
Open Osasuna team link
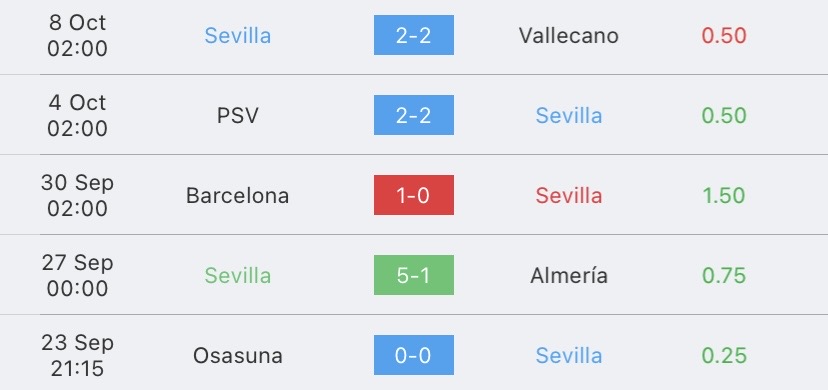pos(238,356)
